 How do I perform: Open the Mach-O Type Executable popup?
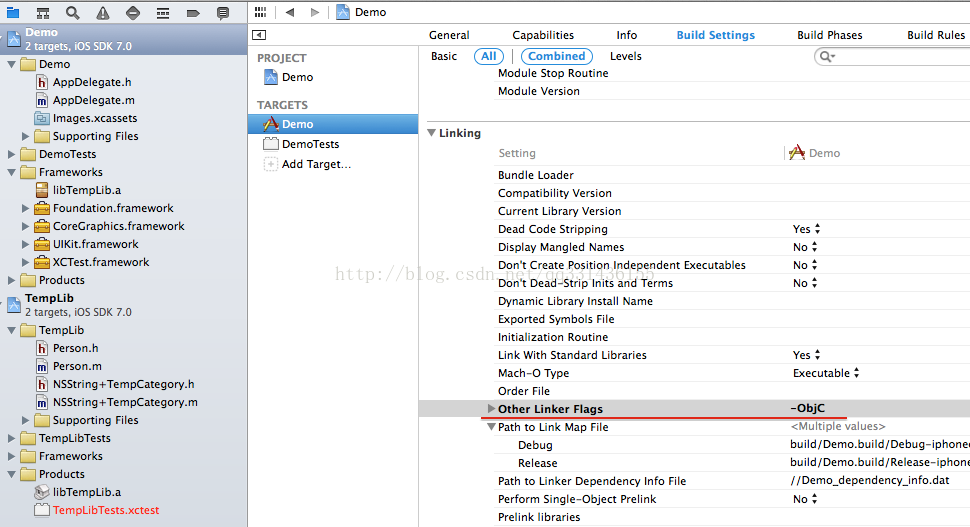coord(826,373)
